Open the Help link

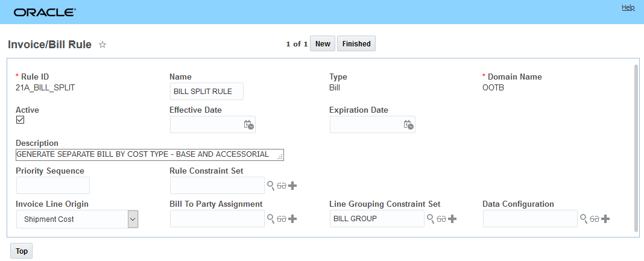628,7
